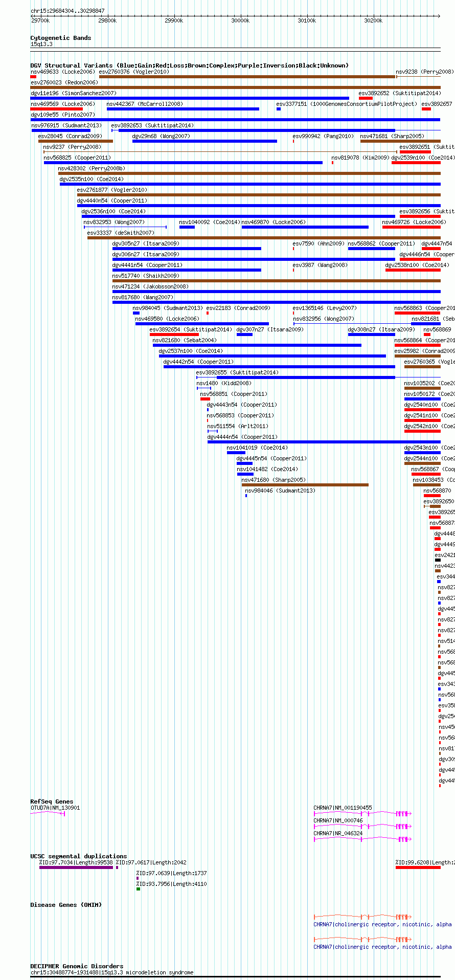The height and width of the screenshot is (980, 455).
Task: Select variant esv3892653 (Suktitipat2014)
Action: (x=152, y=126)
